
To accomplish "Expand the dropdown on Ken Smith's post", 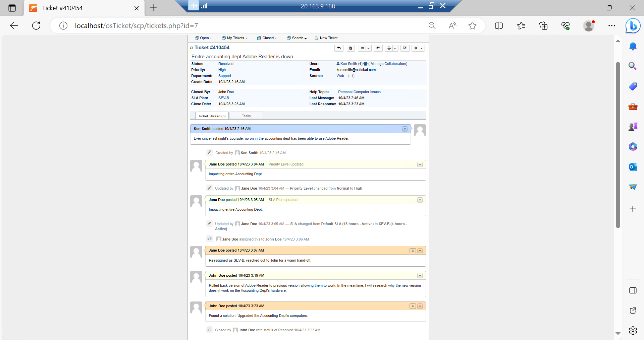I will tap(405, 129).
